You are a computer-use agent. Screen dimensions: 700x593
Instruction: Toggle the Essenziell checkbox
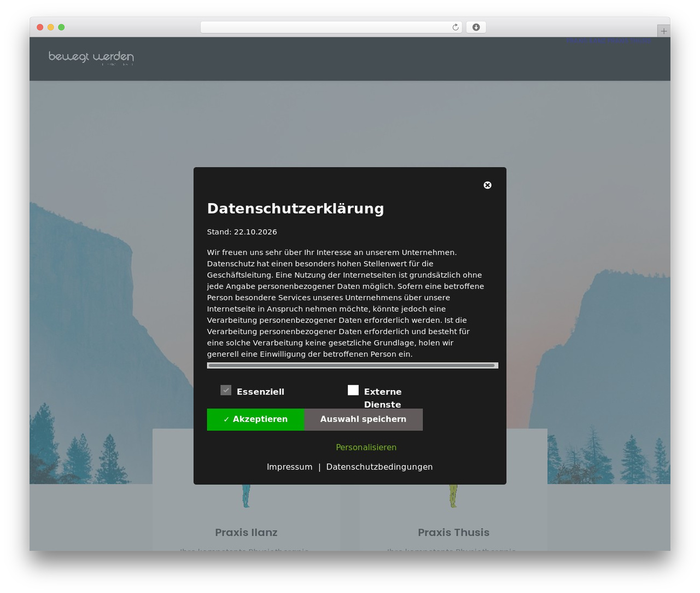click(x=226, y=390)
